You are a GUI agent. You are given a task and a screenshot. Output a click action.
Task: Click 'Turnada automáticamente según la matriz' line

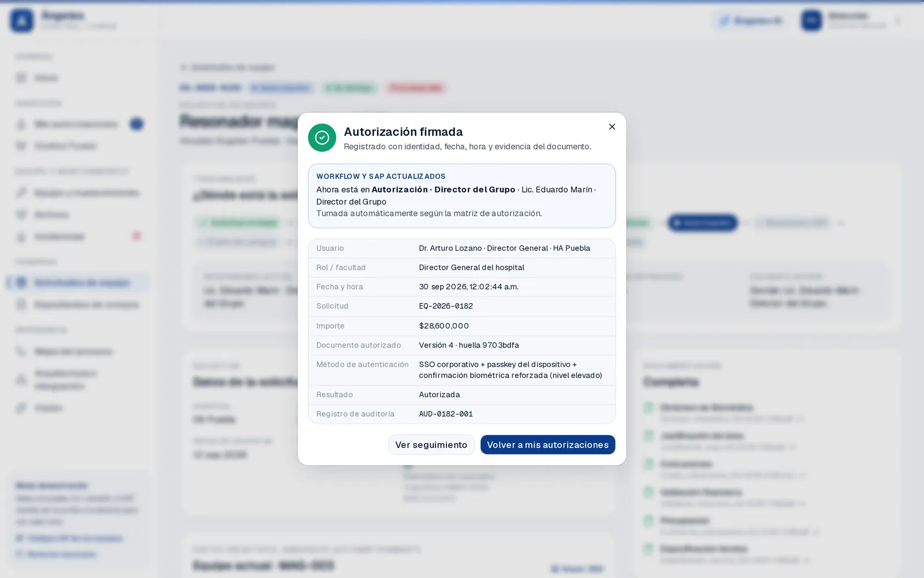click(x=429, y=213)
